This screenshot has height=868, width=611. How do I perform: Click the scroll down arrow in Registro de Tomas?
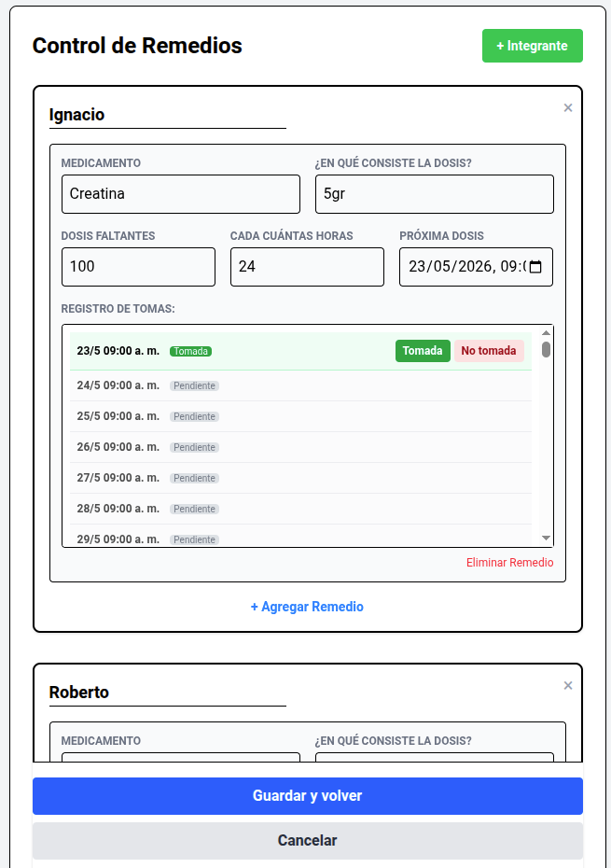coord(547,539)
